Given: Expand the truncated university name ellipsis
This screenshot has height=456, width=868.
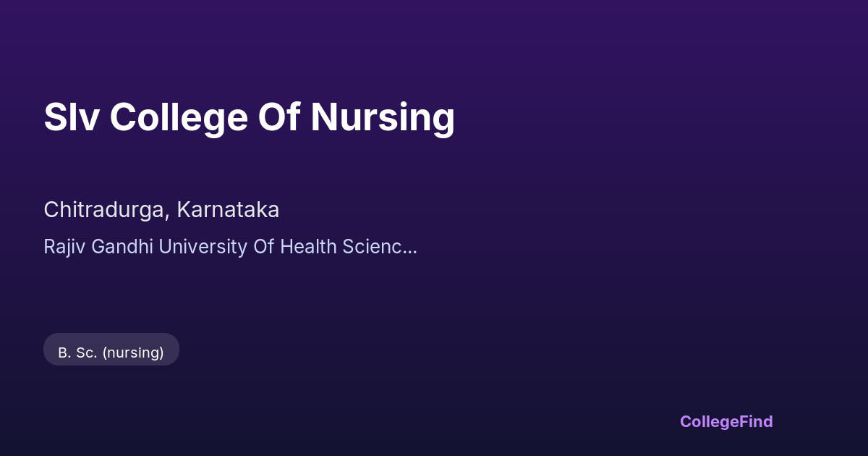Looking at the screenshot, I should click(410, 248).
